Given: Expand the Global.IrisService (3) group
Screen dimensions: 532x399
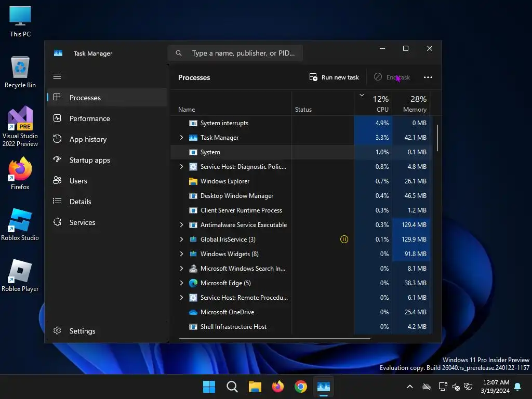Looking at the screenshot, I should pyautogui.click(x=181, y=239).
